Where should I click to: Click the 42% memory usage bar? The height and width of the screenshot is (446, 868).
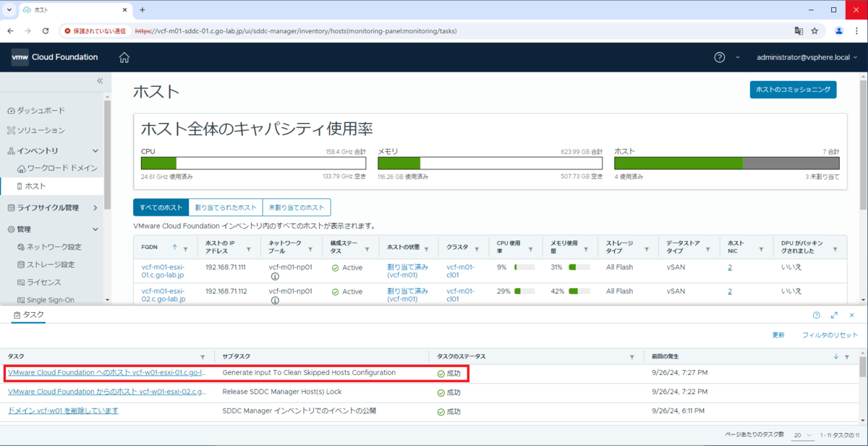(579, 291)
